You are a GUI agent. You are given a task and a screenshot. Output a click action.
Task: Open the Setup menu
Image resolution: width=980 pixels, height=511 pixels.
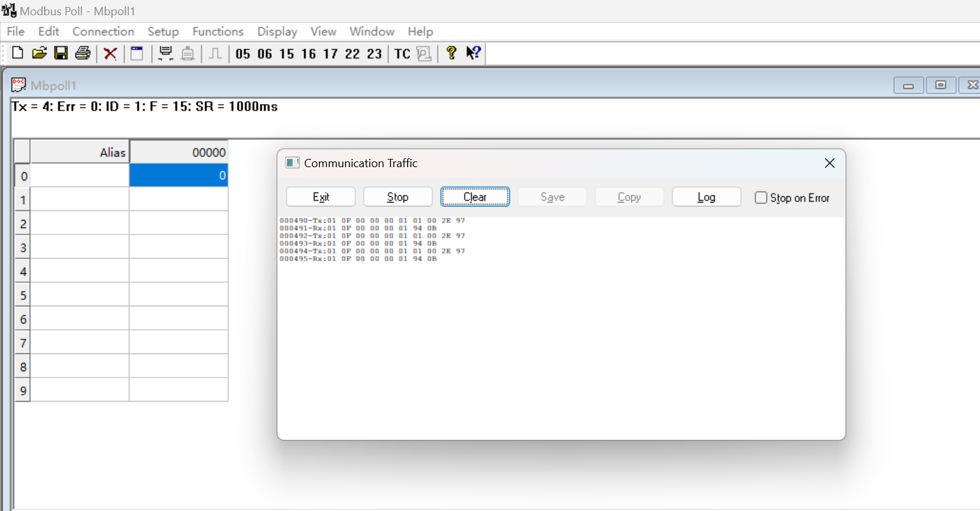pyautogui.click(x=163, y=32)
